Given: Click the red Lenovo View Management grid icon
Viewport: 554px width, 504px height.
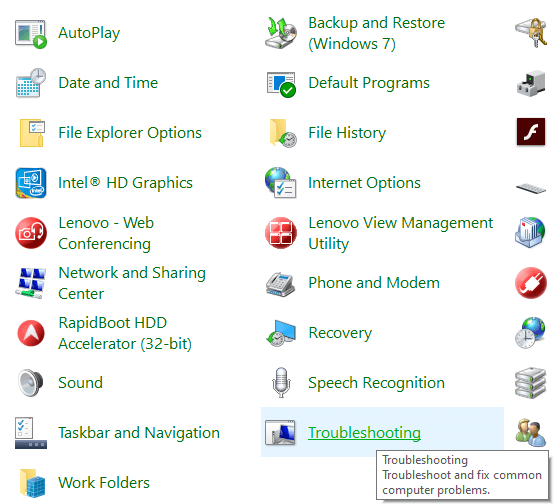Looking at the screenshot, I should (x=281, y=233).
